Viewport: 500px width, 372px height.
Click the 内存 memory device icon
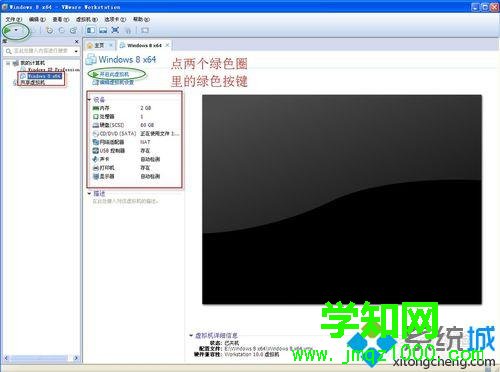[96, 108]
